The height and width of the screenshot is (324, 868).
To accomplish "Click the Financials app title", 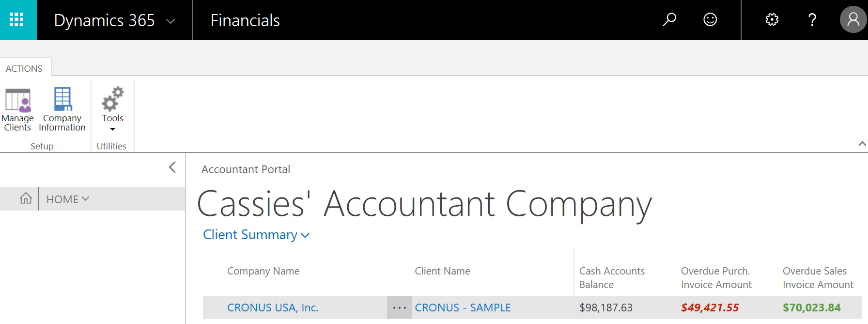I will tap(245, 20).
